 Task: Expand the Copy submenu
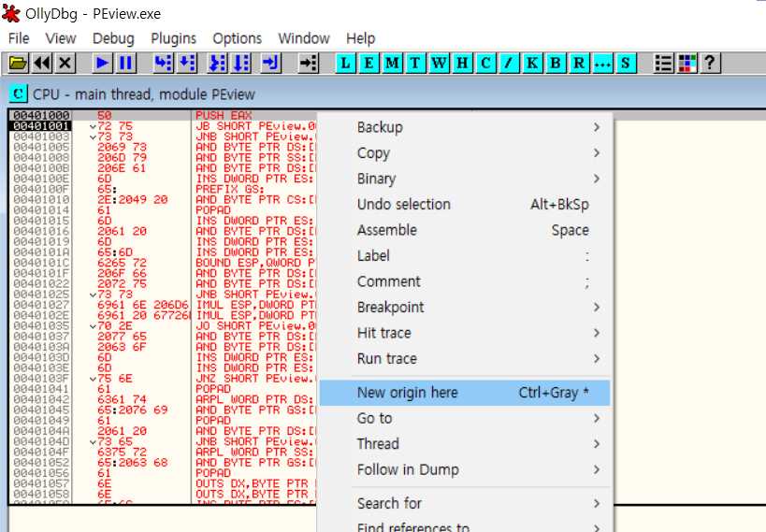[465, 153]
